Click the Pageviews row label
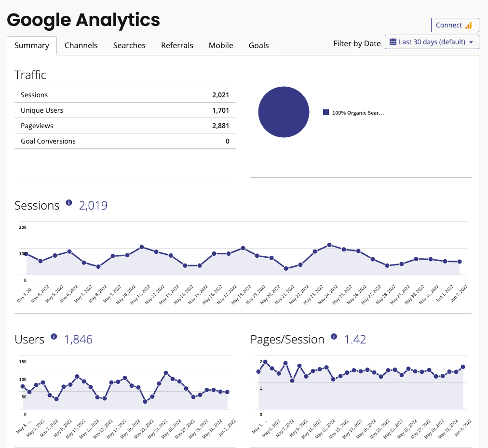The image size is (488, 448). [x=37, y=126]
